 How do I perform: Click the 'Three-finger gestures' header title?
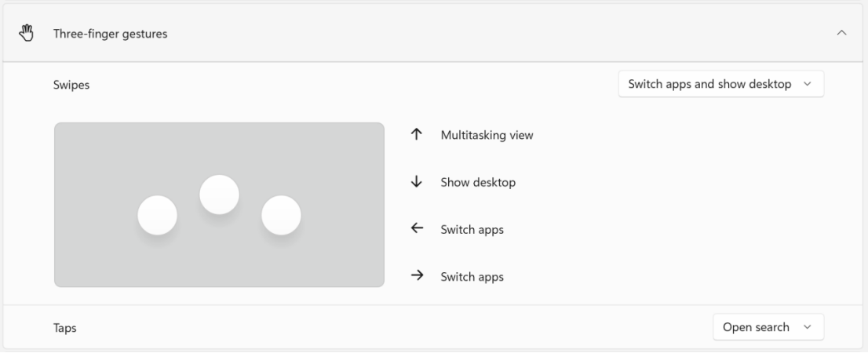coord(110,34)
